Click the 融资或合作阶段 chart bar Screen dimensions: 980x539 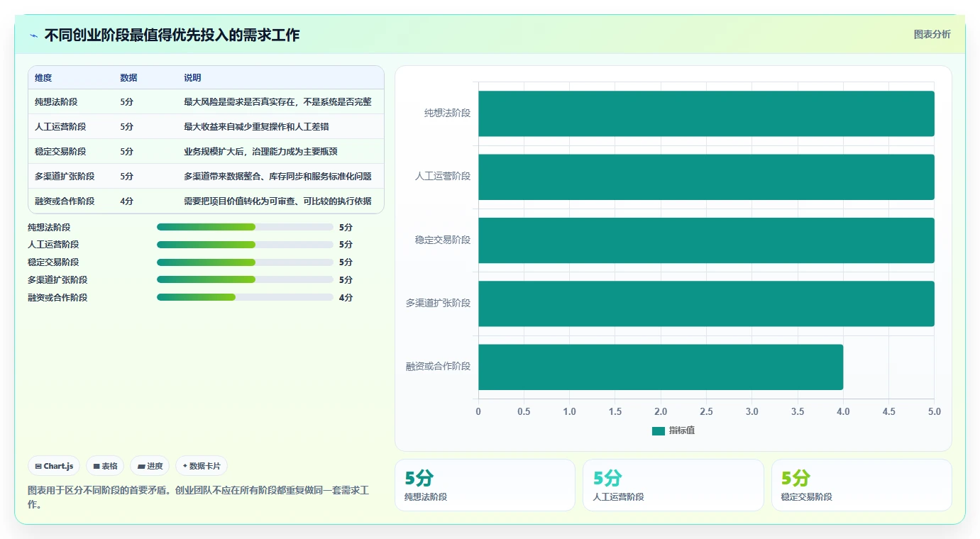tap(661, 367)
